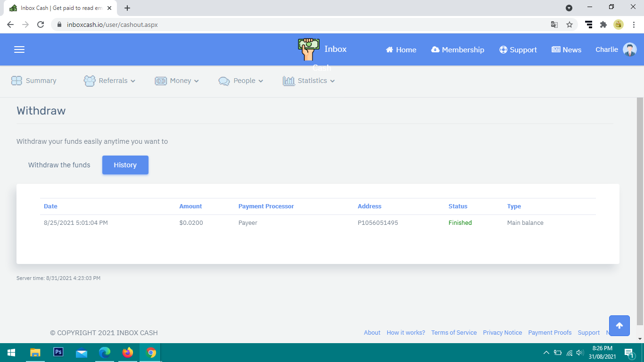Reload the page with the refresh icon
Image resolution: width=644 pixels, height=362 pixels.
click(41, 25)
